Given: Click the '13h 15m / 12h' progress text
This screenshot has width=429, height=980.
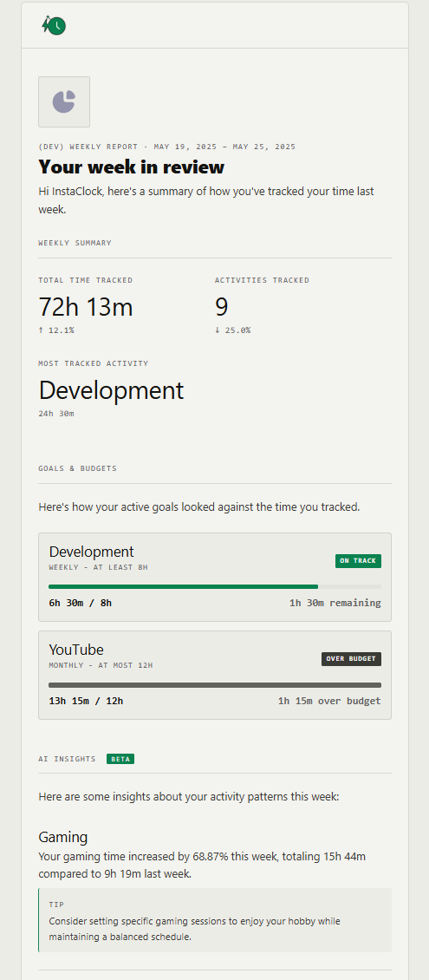Looking at the screenshot, I should pos(86,701).
